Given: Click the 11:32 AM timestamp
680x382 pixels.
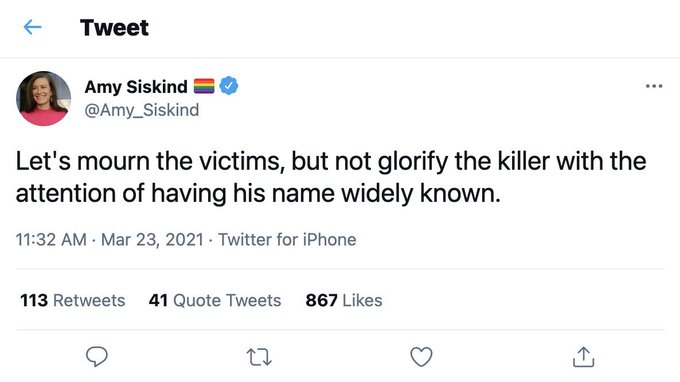Looking at the screenshot, I should click(51, 239).
